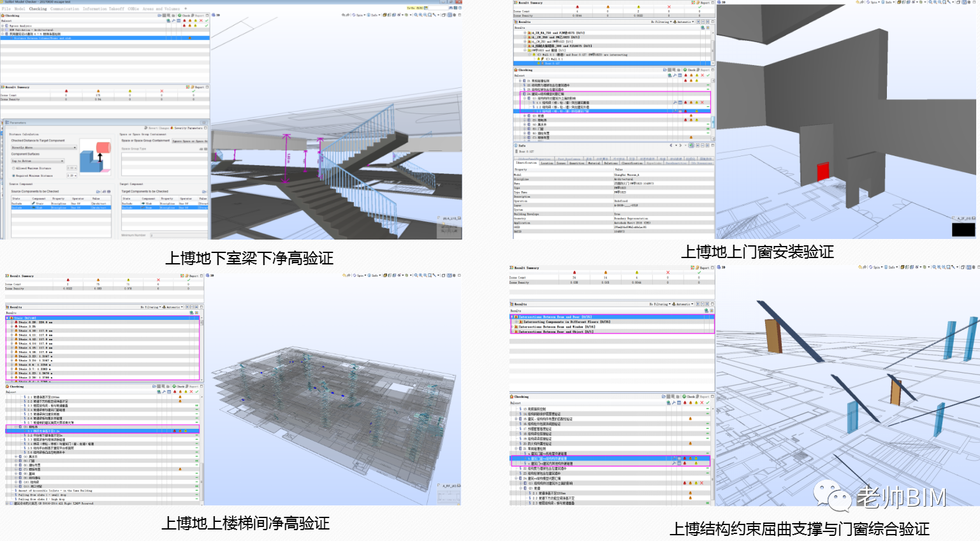Screen dimensions: 980x541
Task: Open the Ignore Space dropdown for Space Group Containment
Action: click(x=190, y=141)
